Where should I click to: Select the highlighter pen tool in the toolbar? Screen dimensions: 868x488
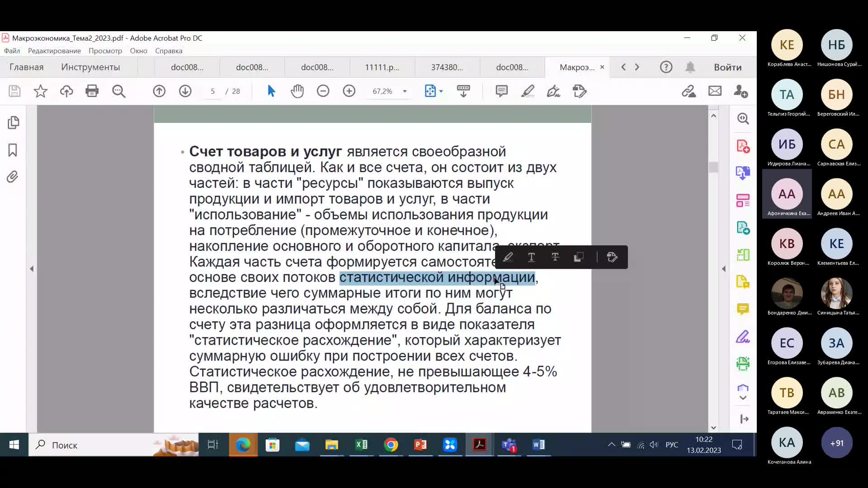[528, 91]
